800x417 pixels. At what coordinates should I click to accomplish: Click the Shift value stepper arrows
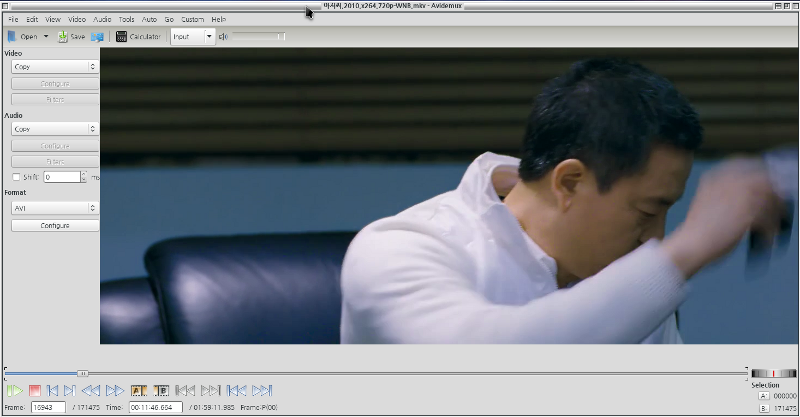pos(84,177)
